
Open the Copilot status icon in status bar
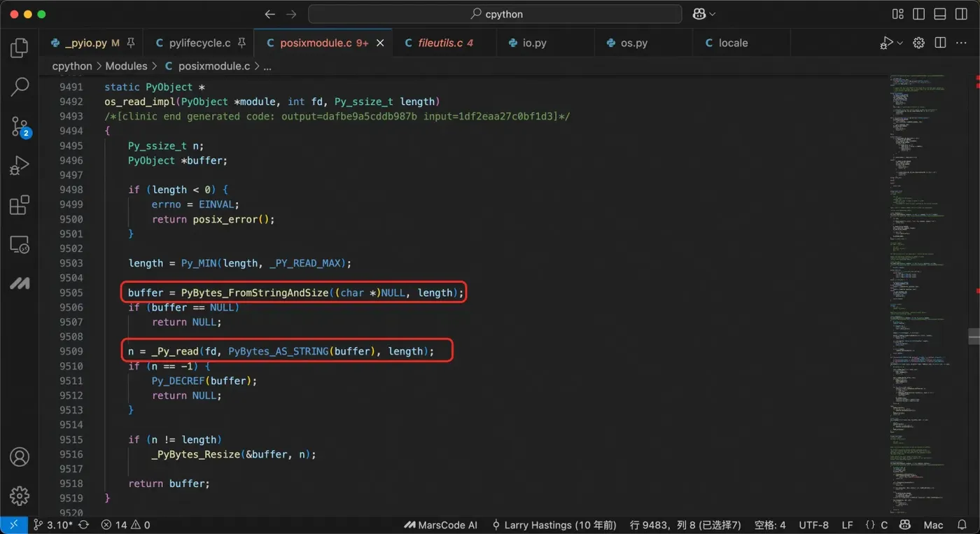tap(905, 525)
